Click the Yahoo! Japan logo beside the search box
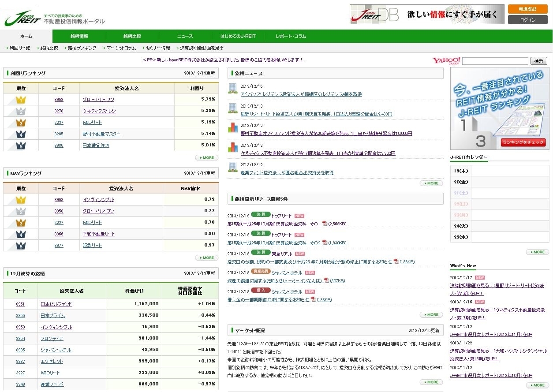 click(x=446, y=61)
